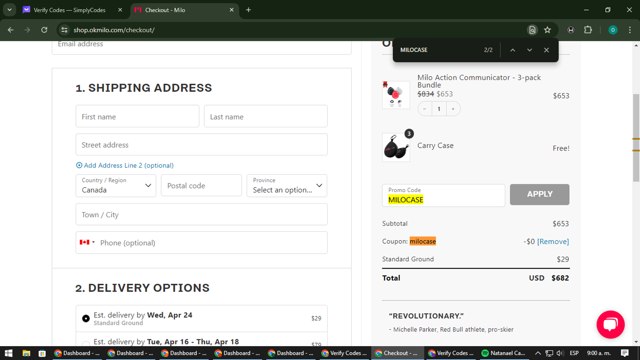
Task: Close the Checkout - Milo tab
Action: pyautogui.click(x=231, y=10)
